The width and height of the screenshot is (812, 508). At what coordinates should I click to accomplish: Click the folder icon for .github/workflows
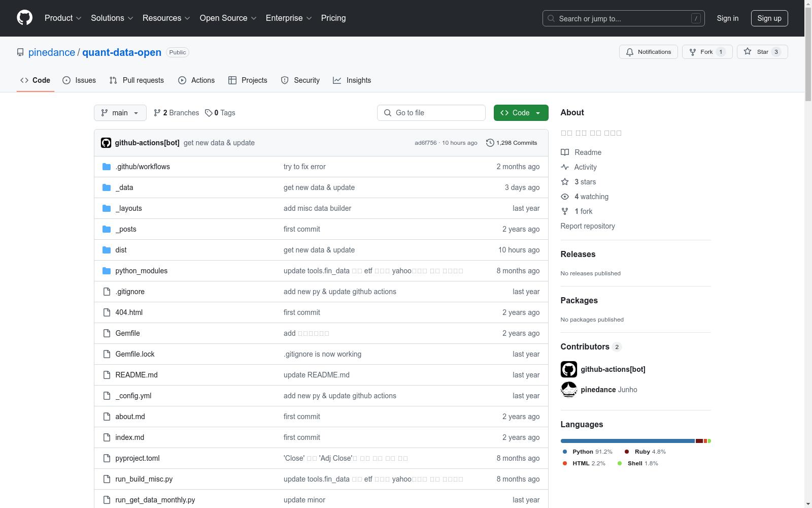tap(107, 167)
